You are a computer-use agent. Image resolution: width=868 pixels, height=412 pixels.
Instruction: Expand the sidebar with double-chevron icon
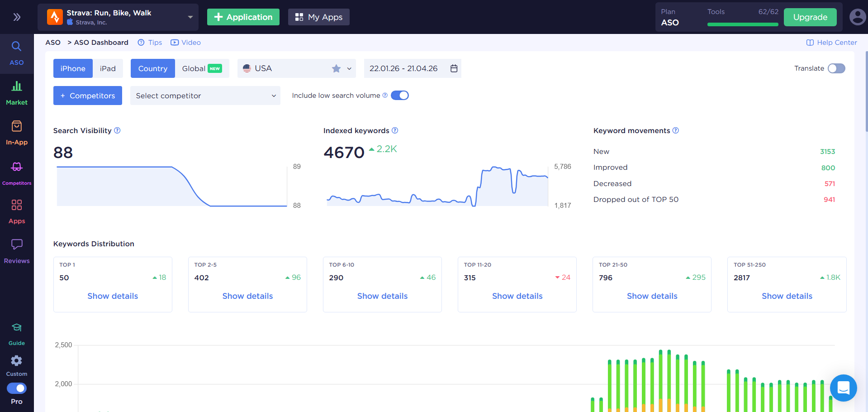point(17,17)
